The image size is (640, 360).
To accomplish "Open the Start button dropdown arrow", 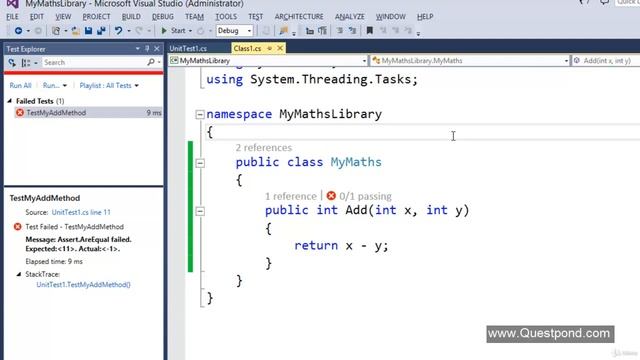I will coord(190,31).
